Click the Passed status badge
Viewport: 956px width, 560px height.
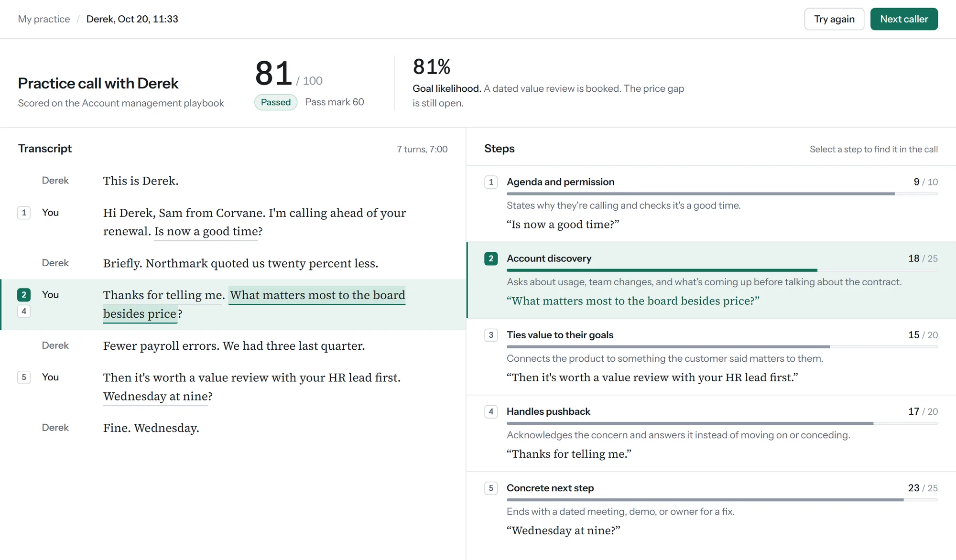click(276, 102)
